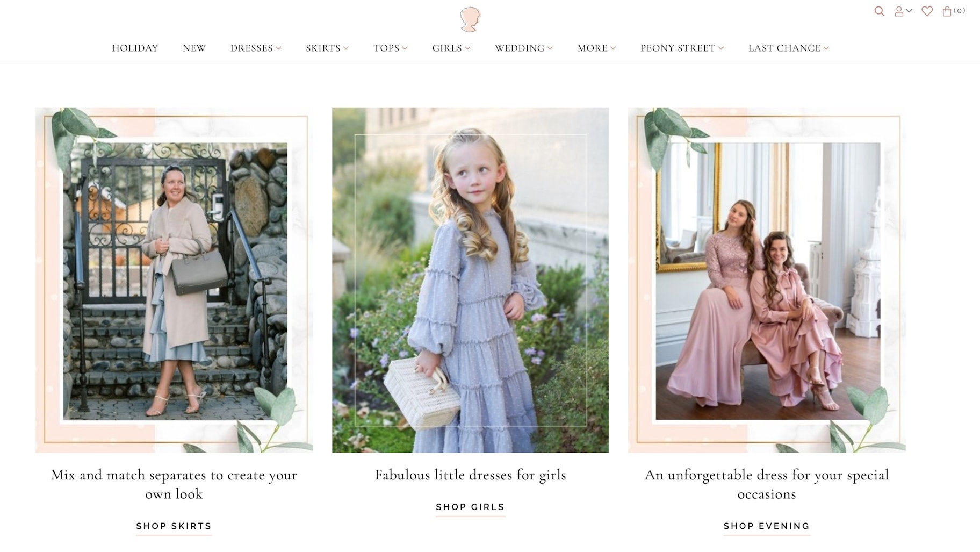Expand the Dresses menu chevron
The width and height of the screenshot is (980, 552).
point(278,48)
